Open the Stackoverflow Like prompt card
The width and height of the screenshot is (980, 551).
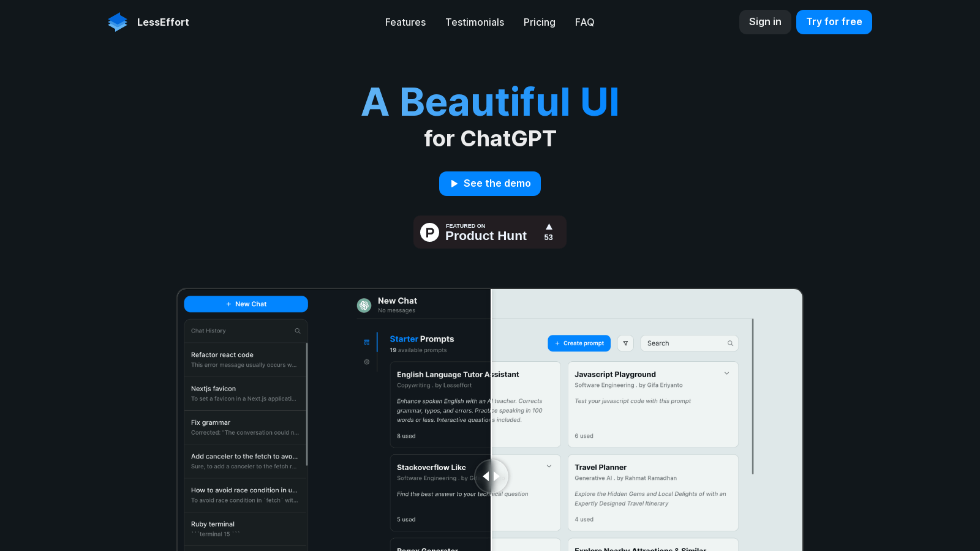tap(475, 493)
